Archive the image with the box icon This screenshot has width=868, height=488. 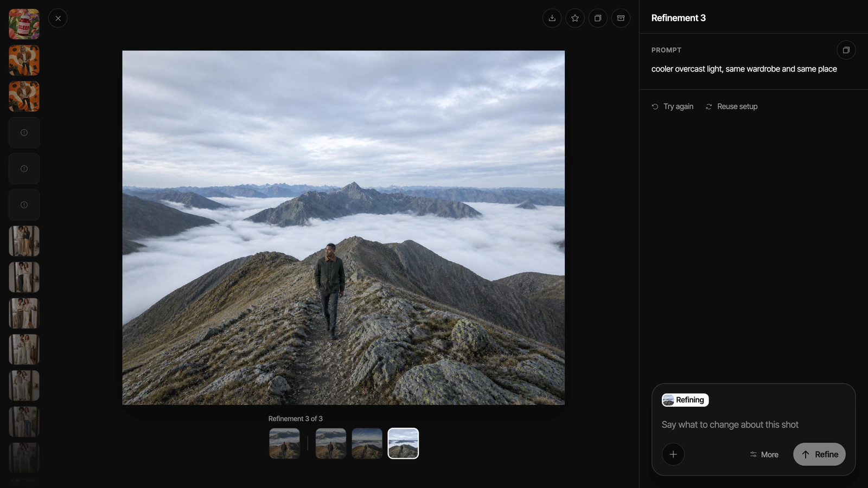coord(621,18)
